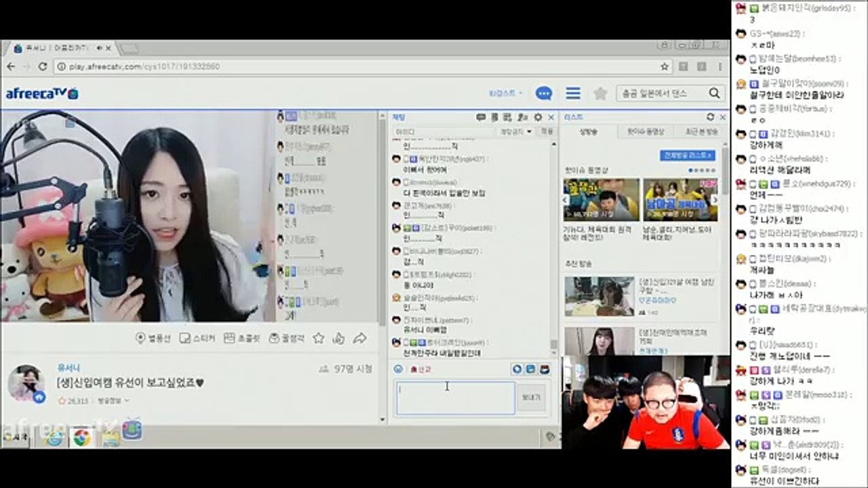Bookmark this page with the star icon
The image size is (868, 488).
[665, 66]
